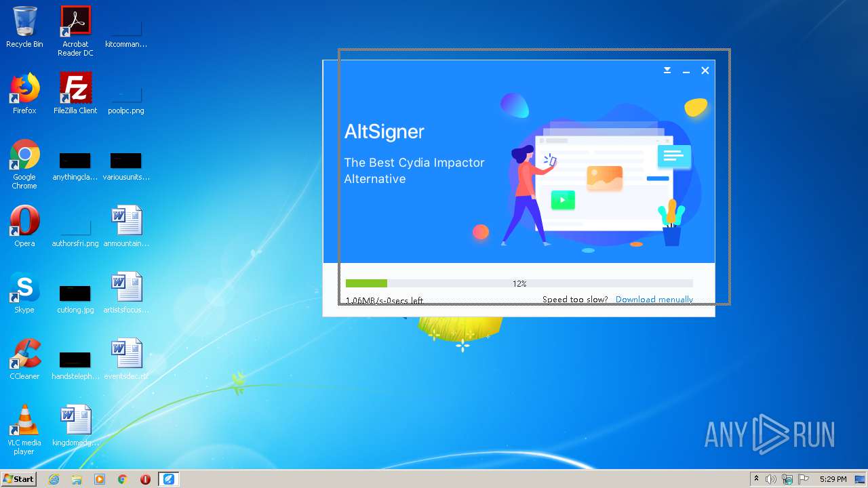Open Windows Media Player taskbar icon
868x488 pixels.
pos(100,479)
